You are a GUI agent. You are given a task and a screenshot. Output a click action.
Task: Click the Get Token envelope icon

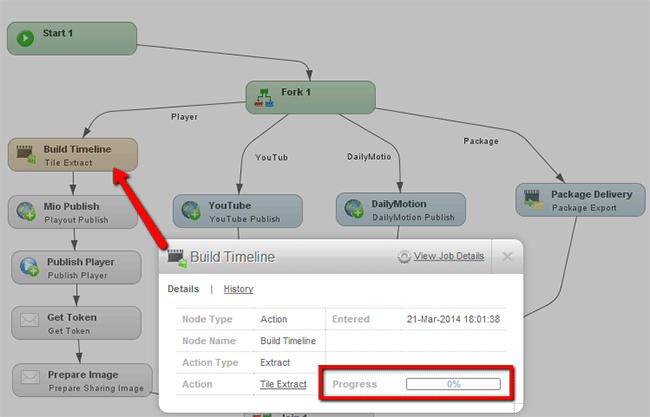[29, 323]
